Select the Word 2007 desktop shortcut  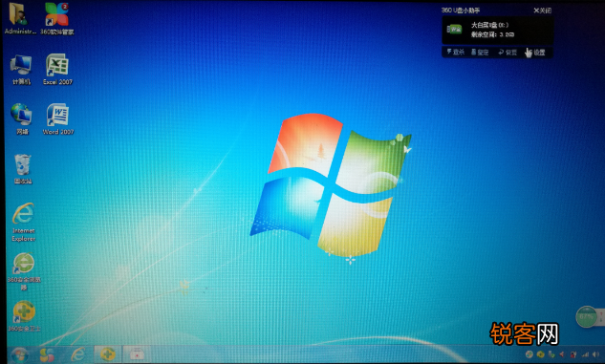[58, 118]
